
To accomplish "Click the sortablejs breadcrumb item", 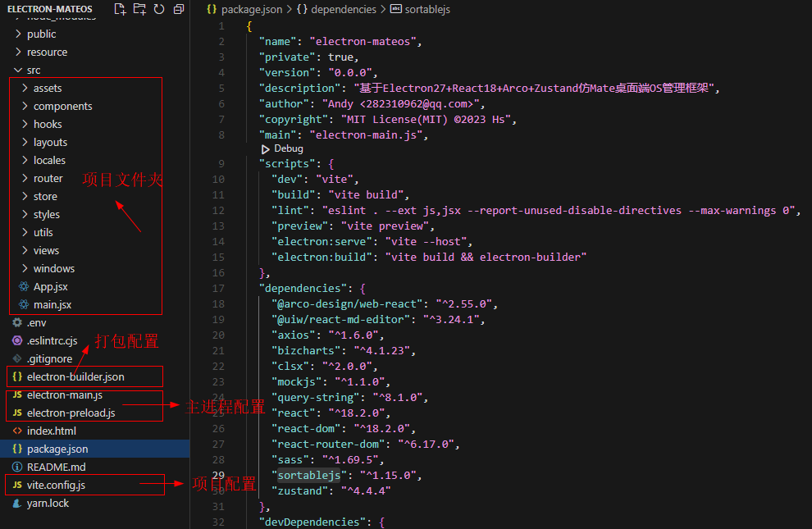I will pos(427,10).
